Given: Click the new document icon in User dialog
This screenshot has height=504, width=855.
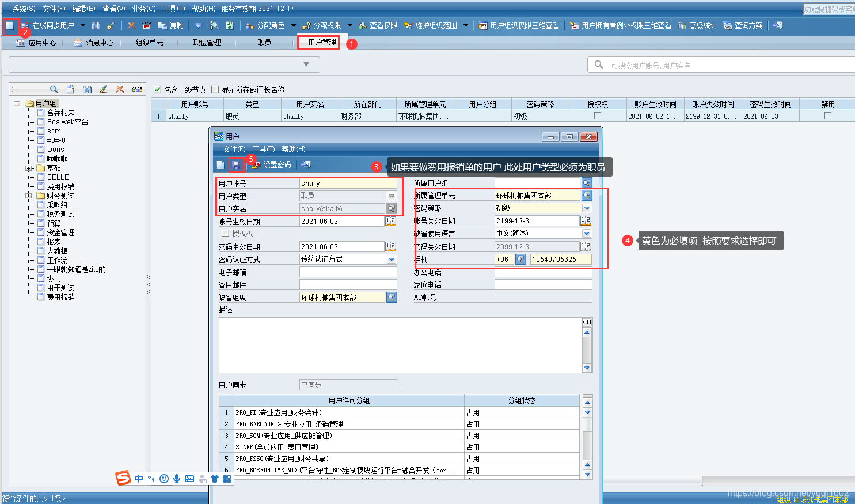Looking at the screenshot, I should coord(221,165).
